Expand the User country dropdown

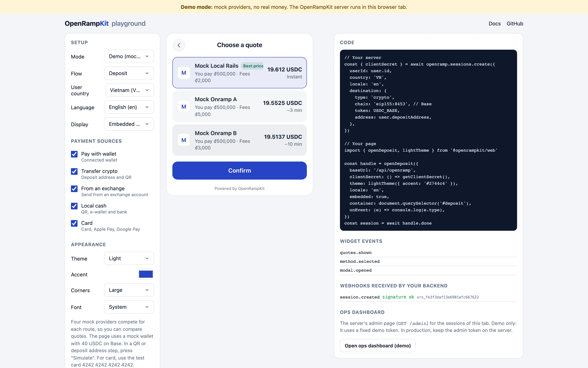click(x=130, y=90)
